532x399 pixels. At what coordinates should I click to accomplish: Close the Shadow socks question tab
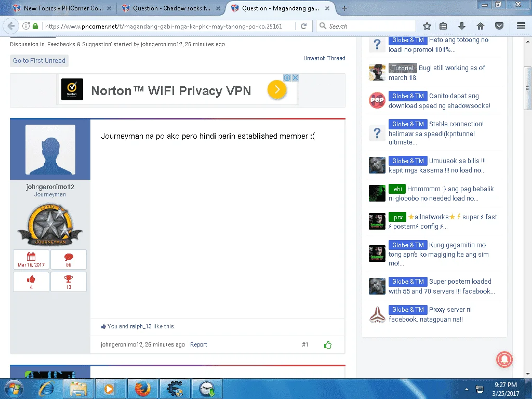point(218,8)
